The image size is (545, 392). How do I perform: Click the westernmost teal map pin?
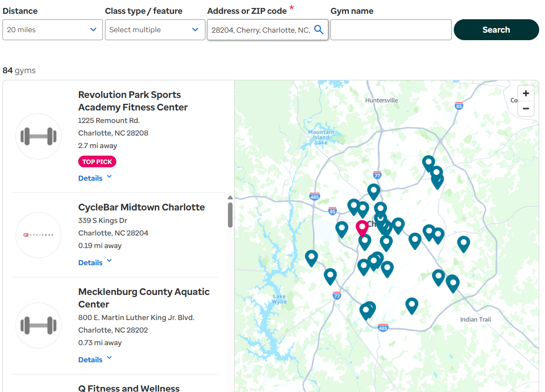[311, 257]
